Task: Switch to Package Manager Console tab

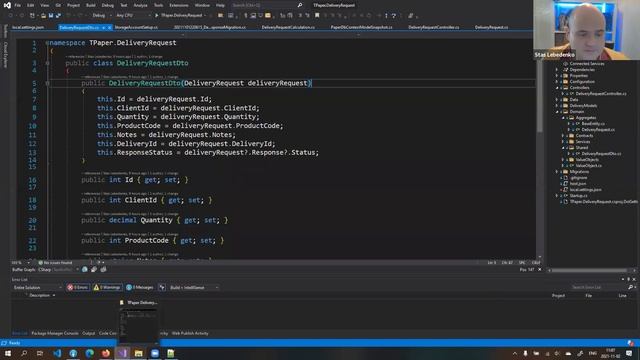Action: click(x=55, y=333)
